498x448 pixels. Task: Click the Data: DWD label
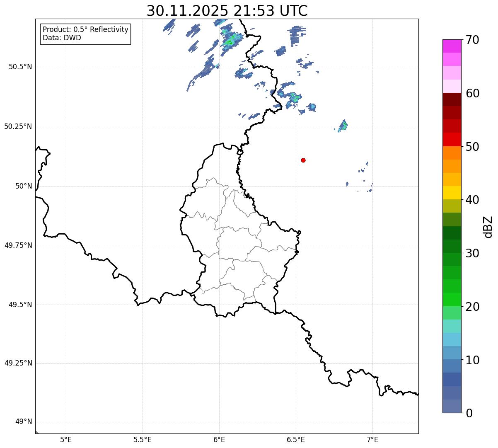tap(62, 38)
